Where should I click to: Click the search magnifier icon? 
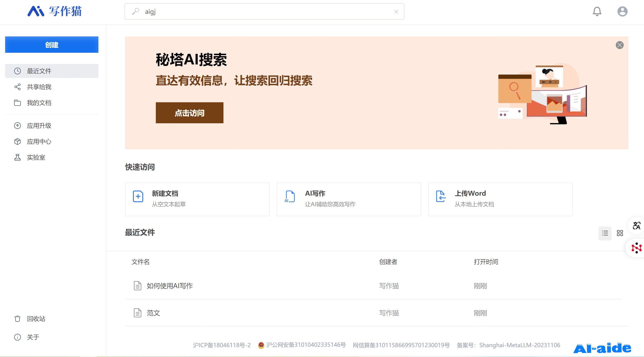tap(136, 11)
